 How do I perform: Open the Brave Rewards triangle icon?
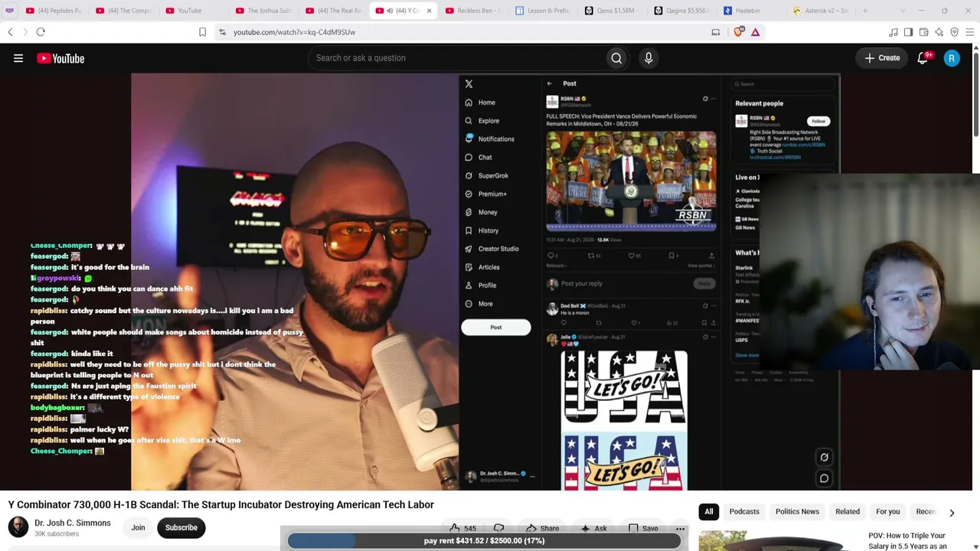[x=756, y=32]
